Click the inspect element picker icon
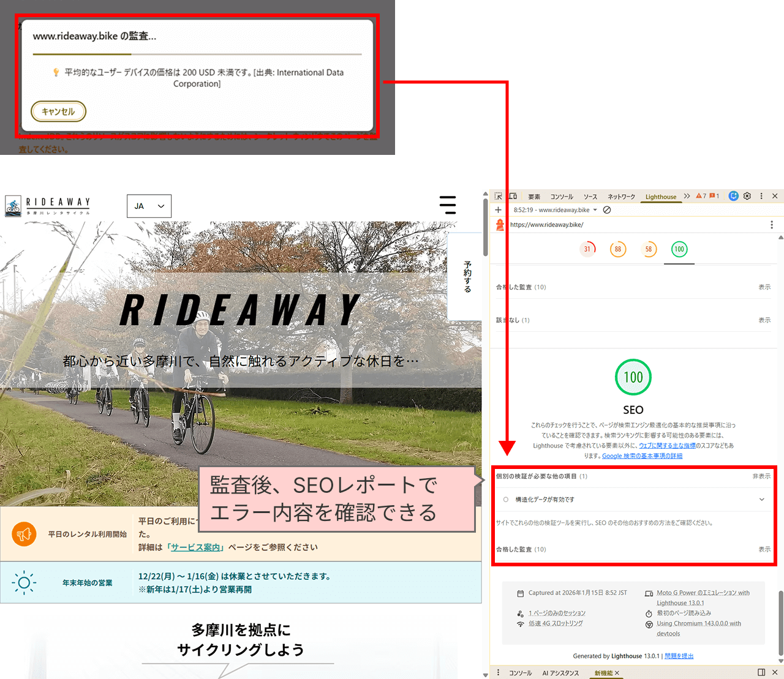The image size is (784, 679). point(499,196)
